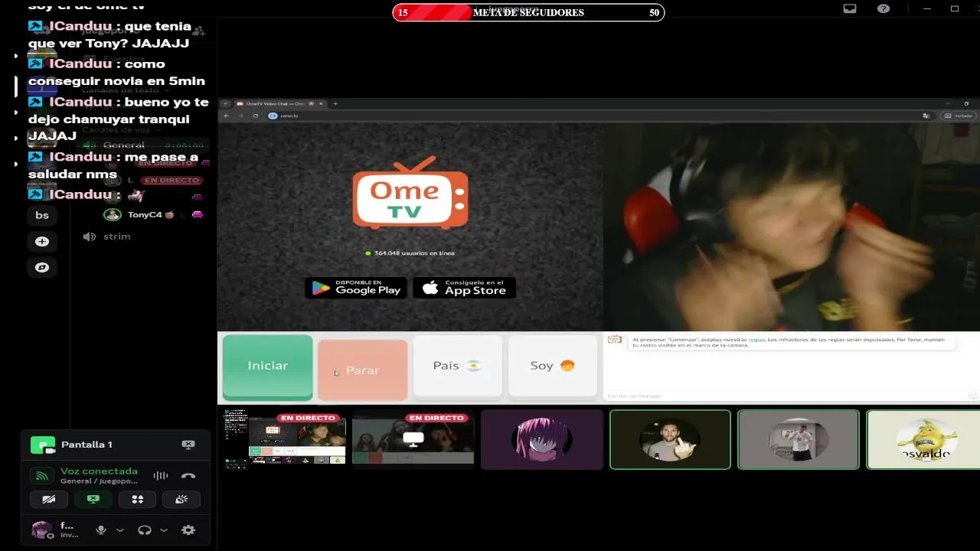Open the 'bs' server in sidebar
The height and width of the screenshot is (551, 980).
(42, 215)
